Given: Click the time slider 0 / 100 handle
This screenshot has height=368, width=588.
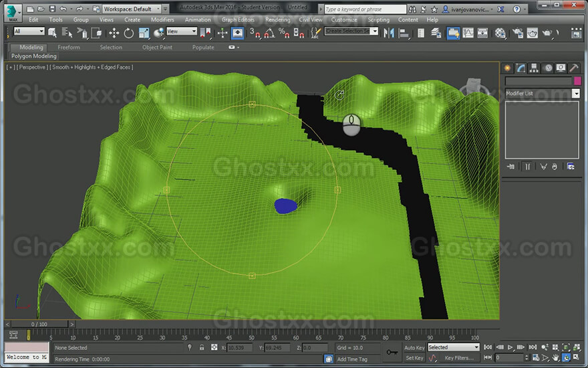Looking at the screenshot, I should click(x=39, y=324).
